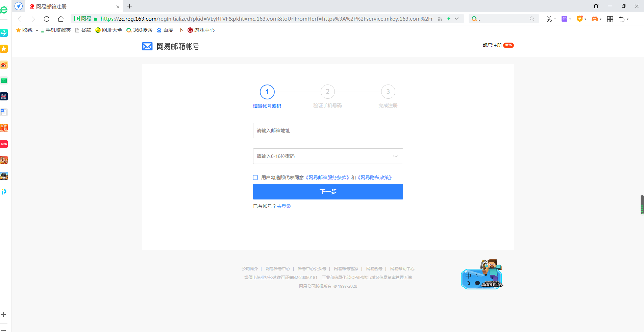
Task: Open the dark blue 环球 news sidebar icon
Action: click(x=4, y=96)
